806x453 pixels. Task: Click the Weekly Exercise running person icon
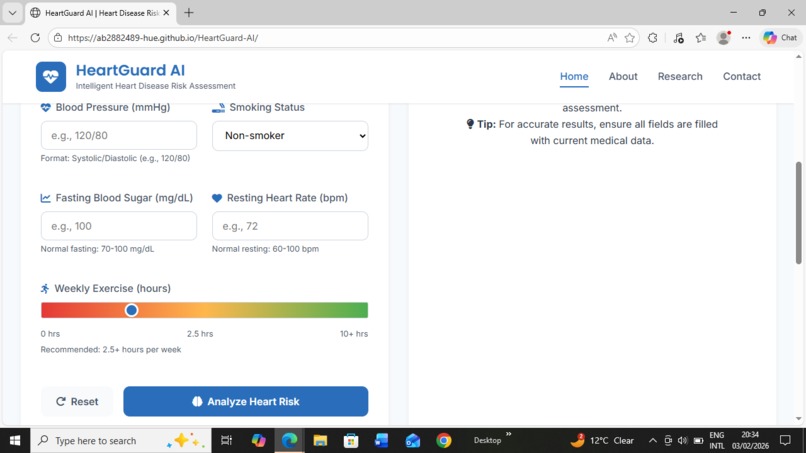click(x=45, y=288)
